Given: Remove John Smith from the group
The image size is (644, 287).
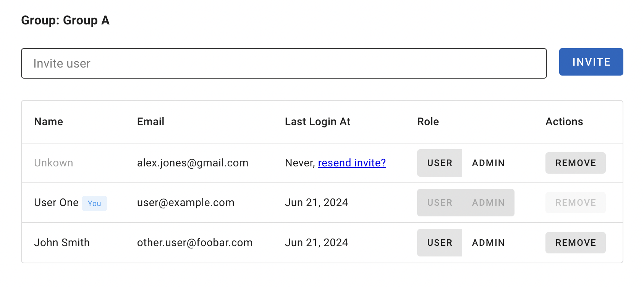Looking at the screenshot, I should coord(576,243).
